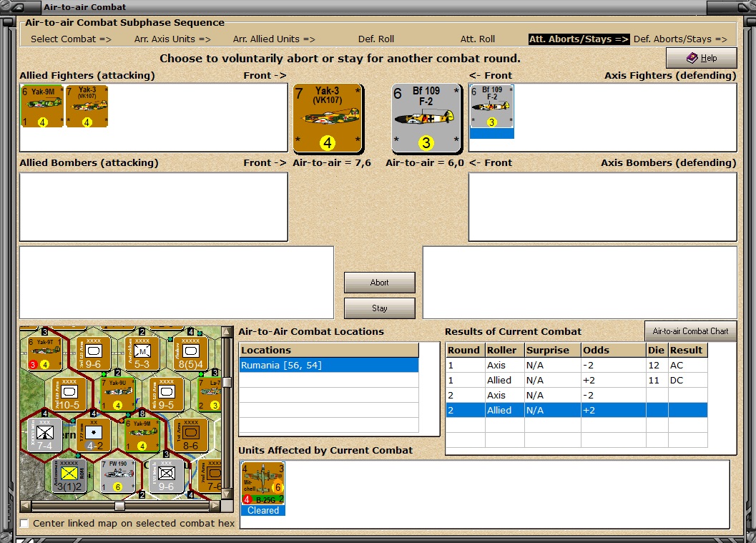Click the 10-5 Soviet army counter on map
Image resolution: width=756 pixels, height=543 pixels.
(69, 394)
